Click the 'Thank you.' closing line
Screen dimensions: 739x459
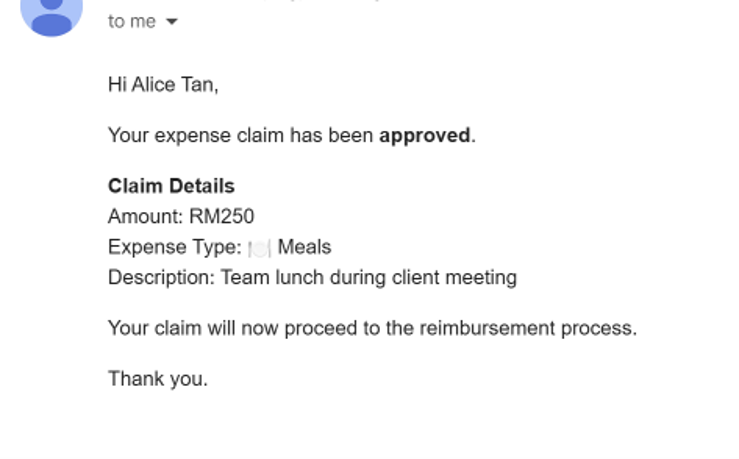click(x=158, y=379)
